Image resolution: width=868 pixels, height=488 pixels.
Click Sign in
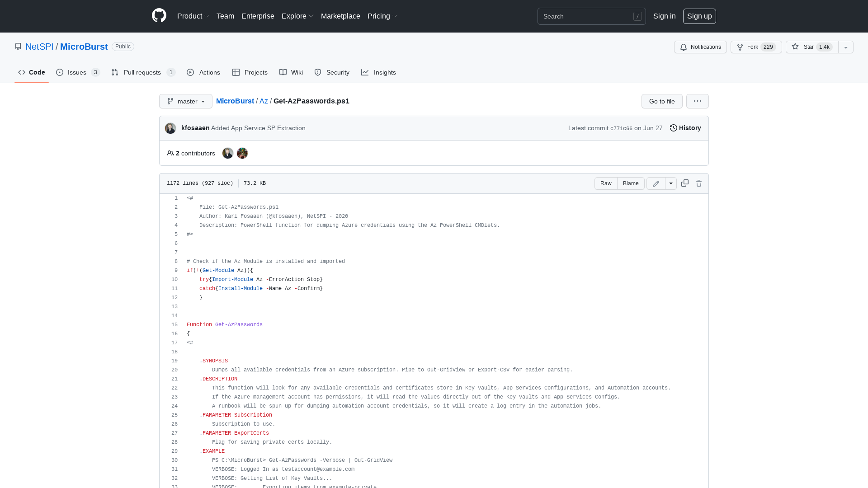(664, 16)
